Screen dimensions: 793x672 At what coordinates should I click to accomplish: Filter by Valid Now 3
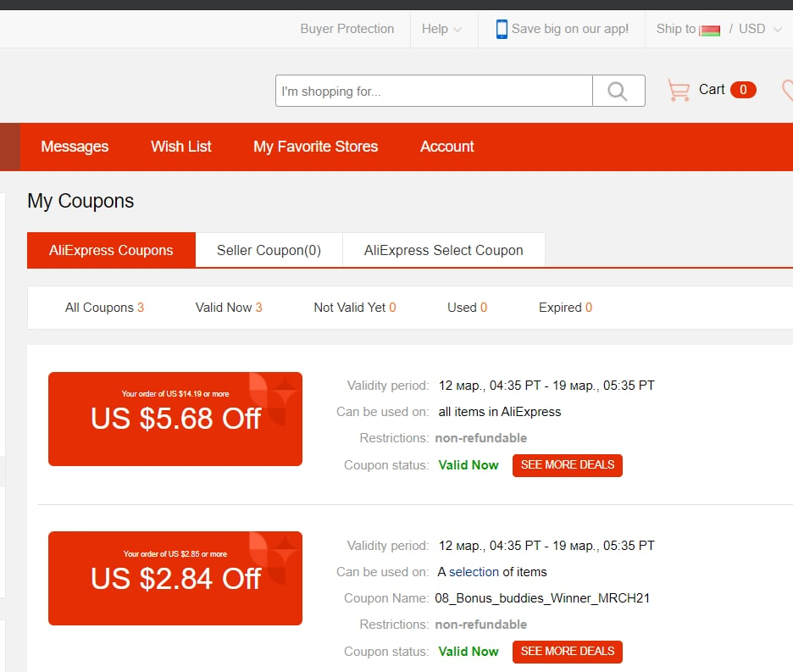(229, 308)
